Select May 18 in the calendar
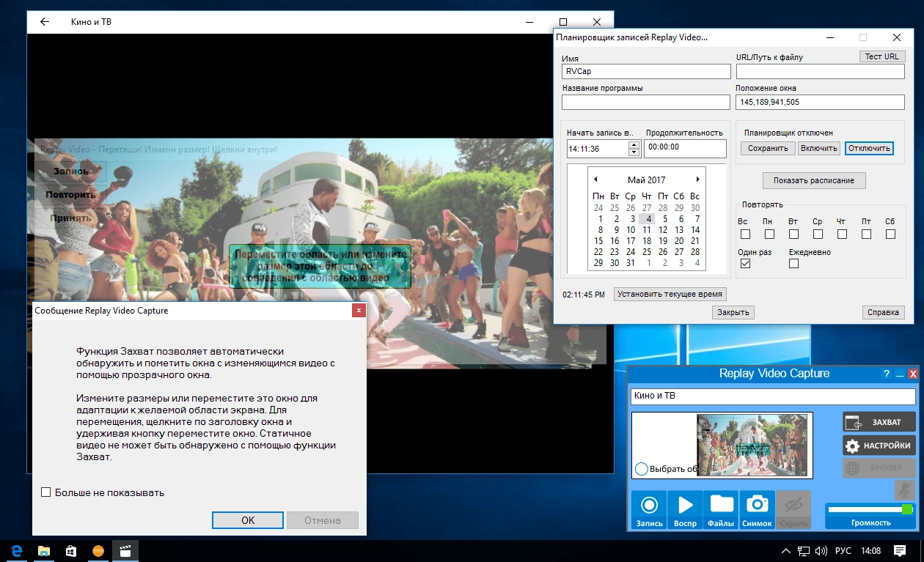The height and width of the screenshot is (562, 924). pos(647,240)
